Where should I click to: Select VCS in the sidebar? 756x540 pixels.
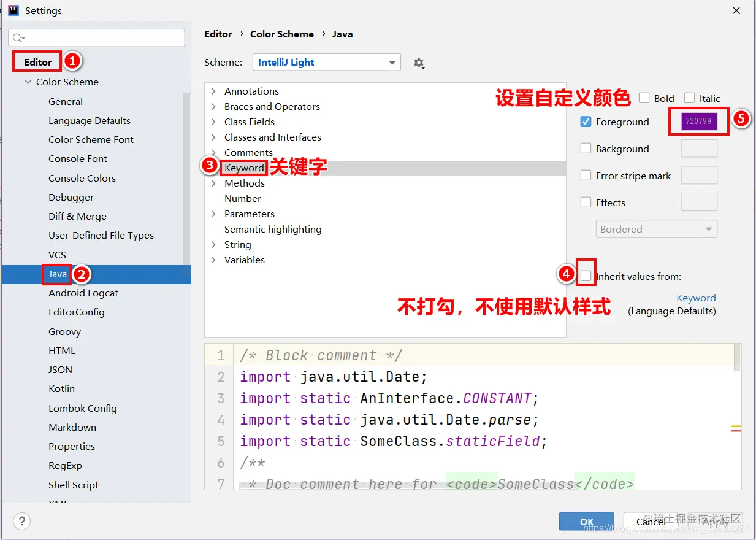pyautogui.click(x=57, y=255)
